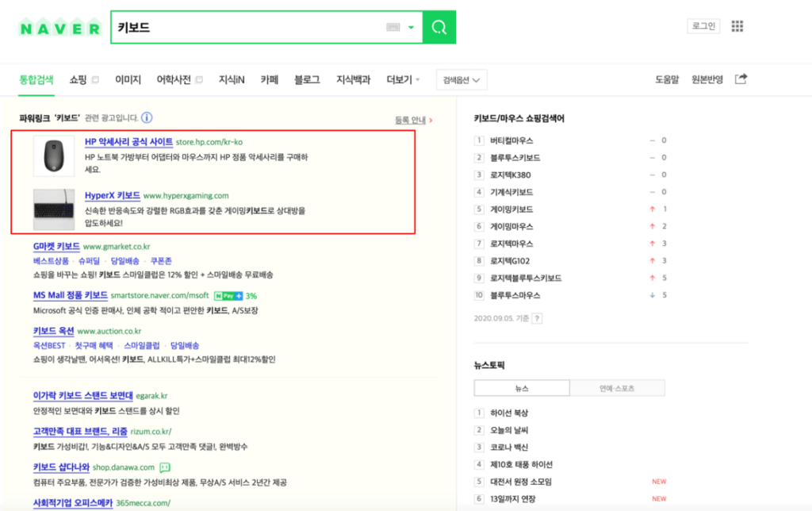Select 블루투스마우스 shopping keyword

pos(515,295)
